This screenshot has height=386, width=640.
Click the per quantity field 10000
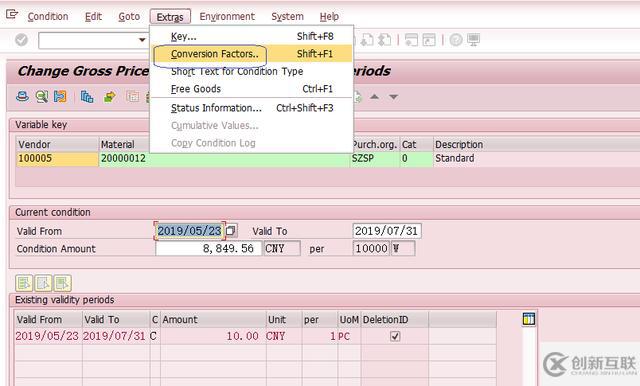(x=371, y=248)
